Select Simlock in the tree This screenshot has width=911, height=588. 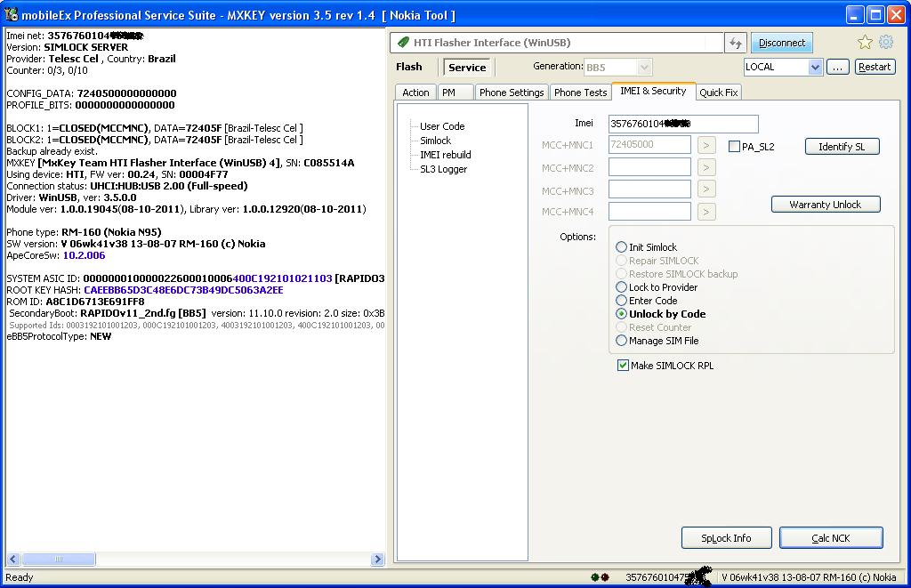[435, 141]
